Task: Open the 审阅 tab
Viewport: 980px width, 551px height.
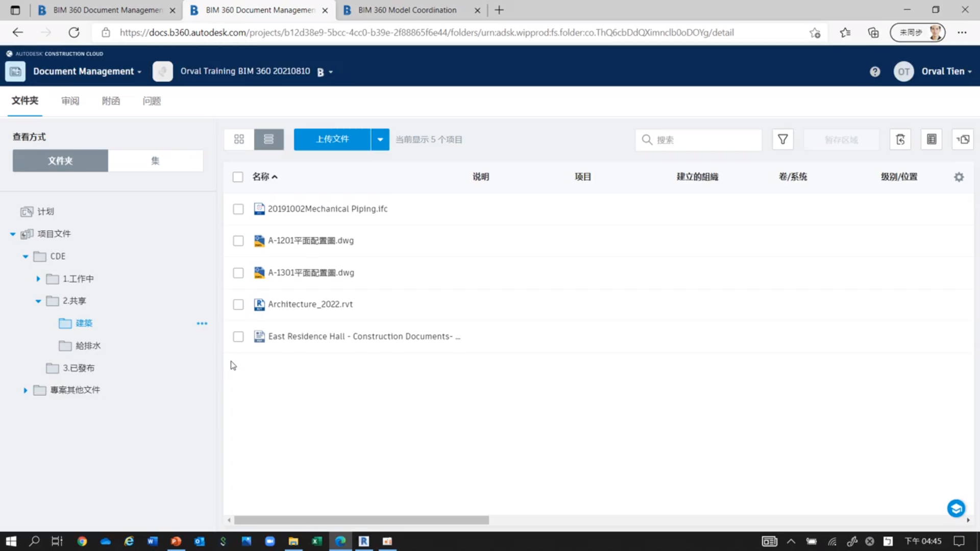Action: coord(70,101)
